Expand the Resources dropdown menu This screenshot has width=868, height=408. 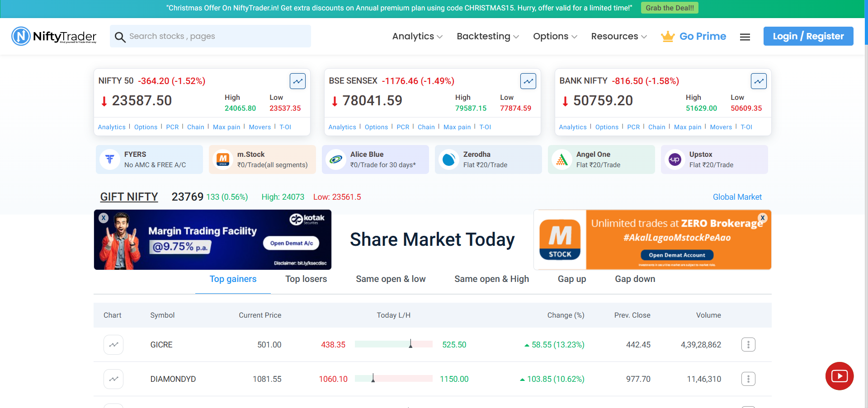(x=619, y=36)
